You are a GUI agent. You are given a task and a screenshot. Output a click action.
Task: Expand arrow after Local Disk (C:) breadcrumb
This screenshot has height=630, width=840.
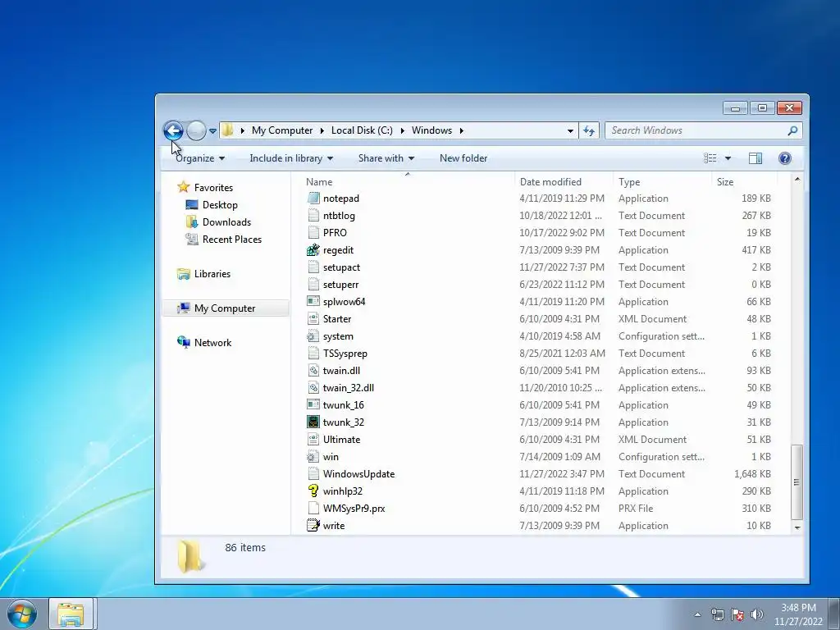click(x=402, y=130)
